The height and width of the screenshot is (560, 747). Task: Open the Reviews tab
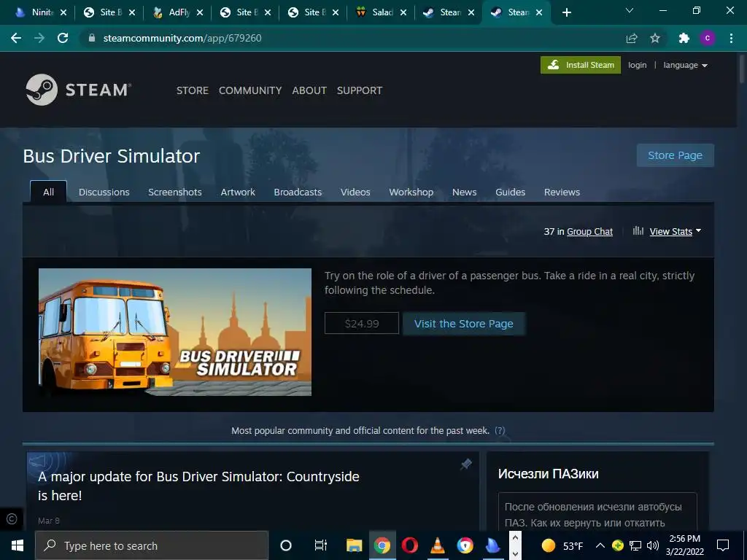(x=562, y=192)
